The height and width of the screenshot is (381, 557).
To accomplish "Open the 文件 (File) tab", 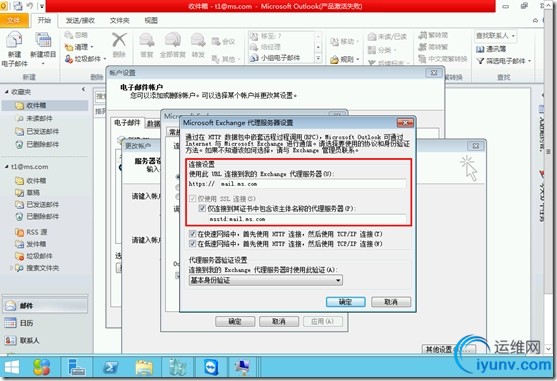I will tap(13, 20).
